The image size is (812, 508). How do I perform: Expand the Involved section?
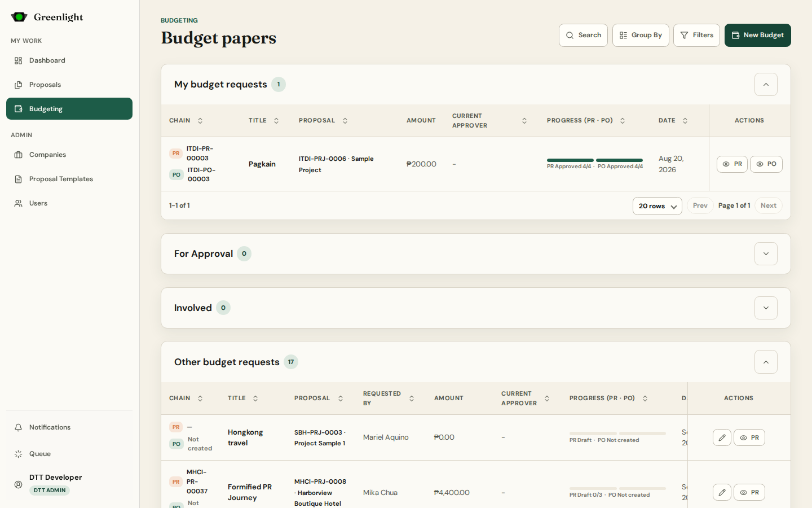click(766, 308)
